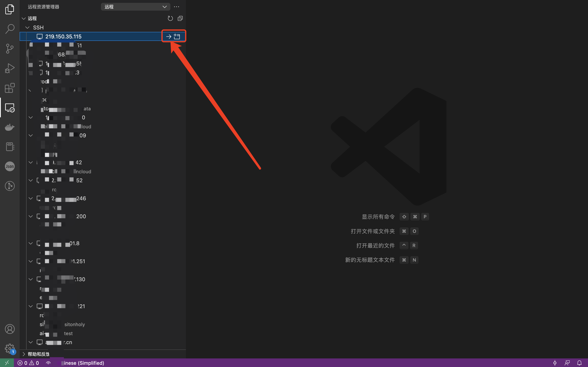The width and height of the screenshot is (588, 367).
Task: Collapse the SSH tree section
Action: tap(27, 27)
